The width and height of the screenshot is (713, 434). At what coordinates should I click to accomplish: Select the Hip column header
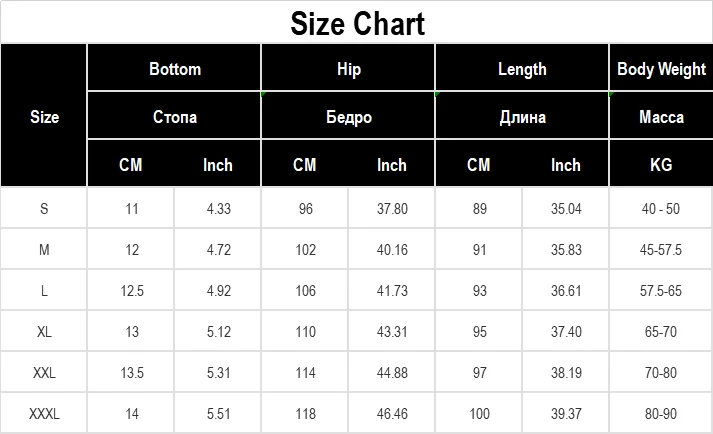click(349, 69)
